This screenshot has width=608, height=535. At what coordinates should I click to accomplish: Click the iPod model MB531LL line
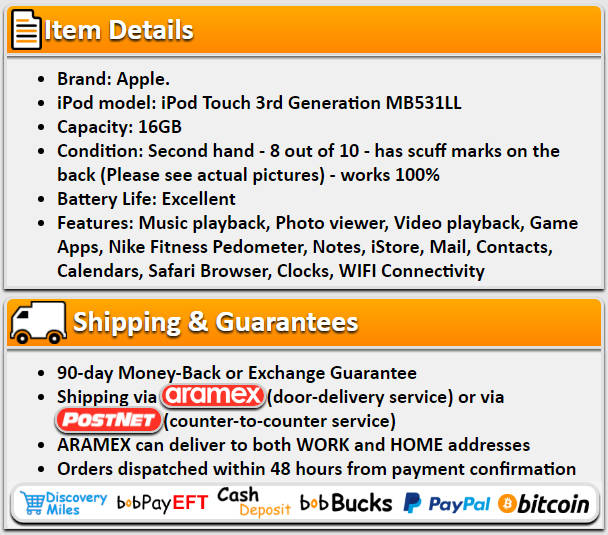pyautogui.click(x=259, y=103)
